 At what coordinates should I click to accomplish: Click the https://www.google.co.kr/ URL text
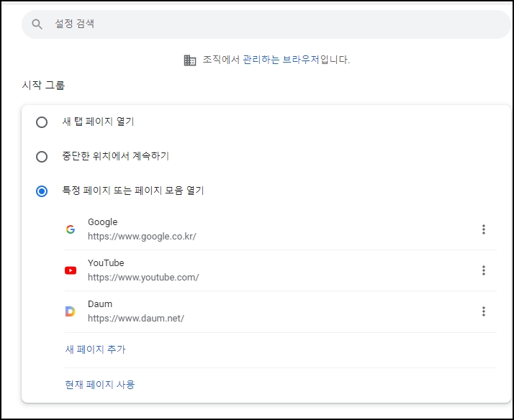click(x=142, y=237)
